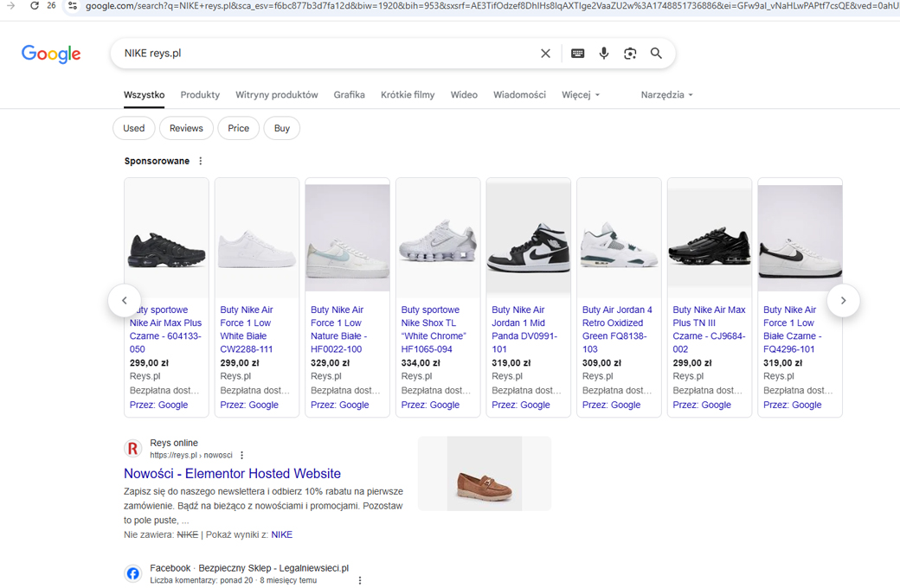Open Nike Air Max Plus Czarne 604133-050 link
Screen dimensions: 900x588
click(166, 329)
